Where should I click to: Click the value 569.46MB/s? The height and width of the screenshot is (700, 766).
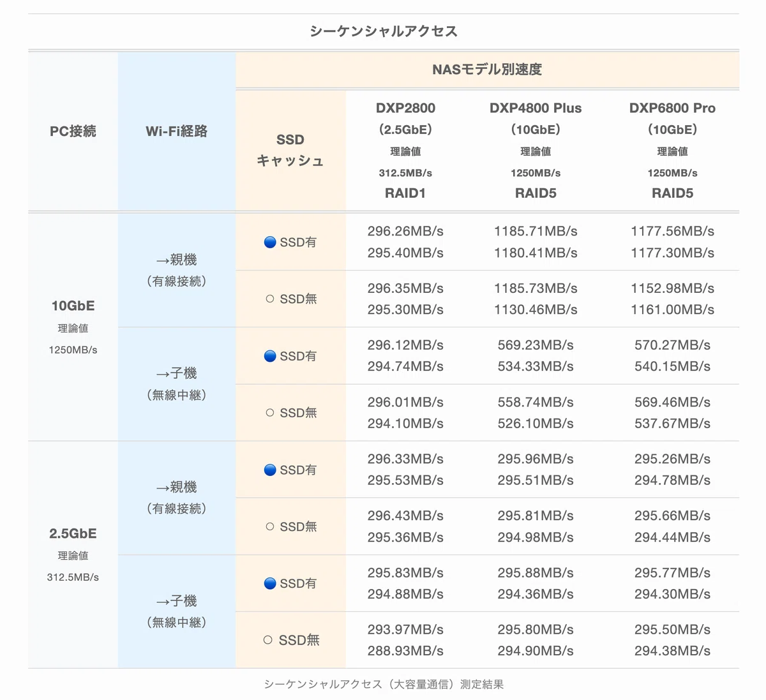pyautogui.click(x=672, y=402)
